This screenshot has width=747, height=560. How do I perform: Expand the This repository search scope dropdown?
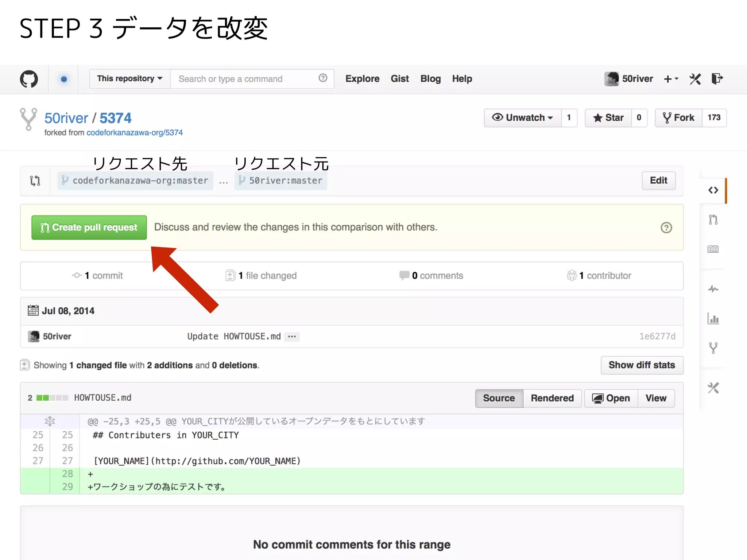[130, 79]
